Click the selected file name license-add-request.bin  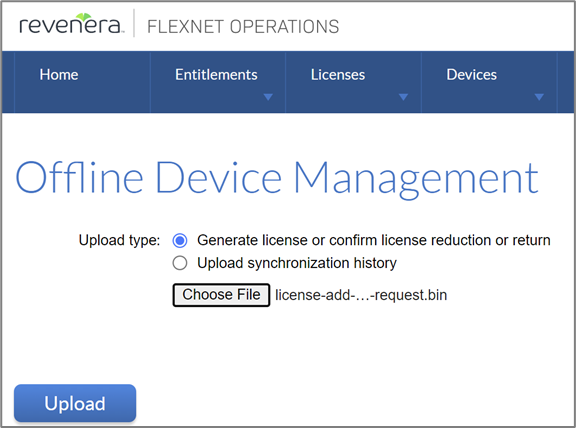pyautogui.click(x=361, y=295)
